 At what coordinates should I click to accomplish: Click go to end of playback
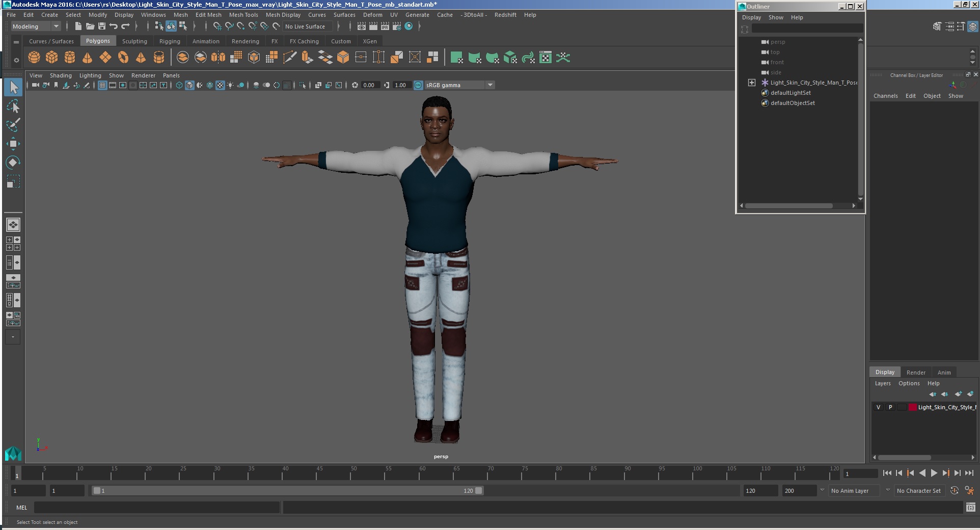coord(969,473)
